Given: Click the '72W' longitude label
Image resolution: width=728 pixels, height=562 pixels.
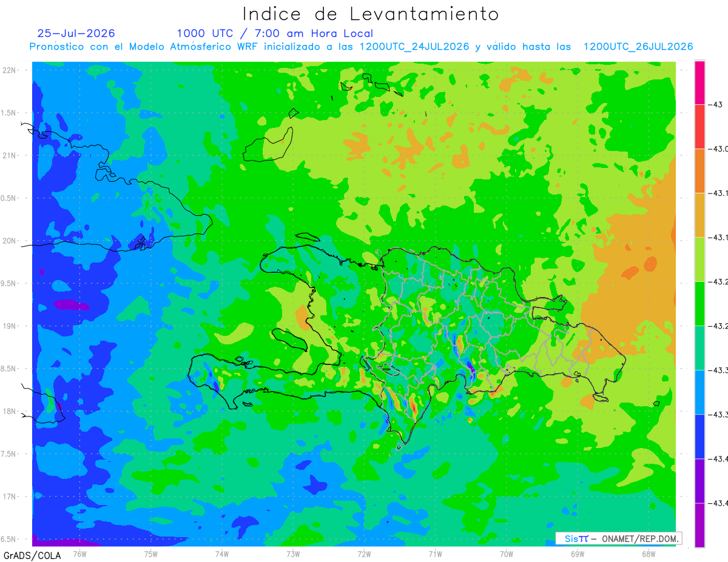Looking at the screenshot, I should [x=364, y=554].
